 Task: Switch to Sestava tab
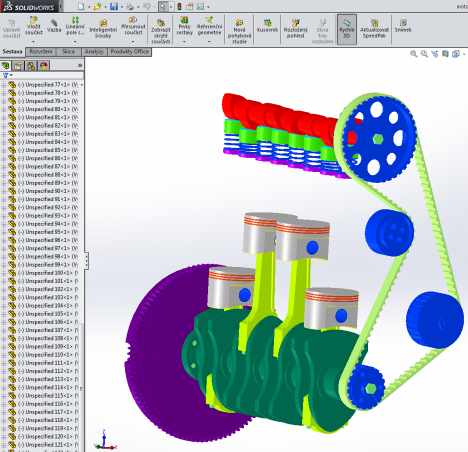coord(12,51)
